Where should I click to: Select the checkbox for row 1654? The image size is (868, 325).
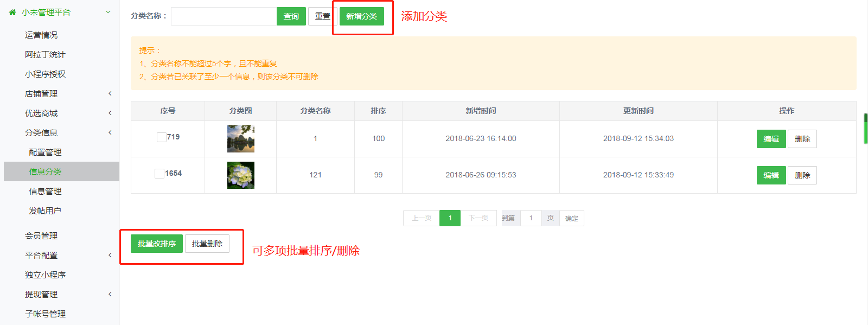[159, 174]
